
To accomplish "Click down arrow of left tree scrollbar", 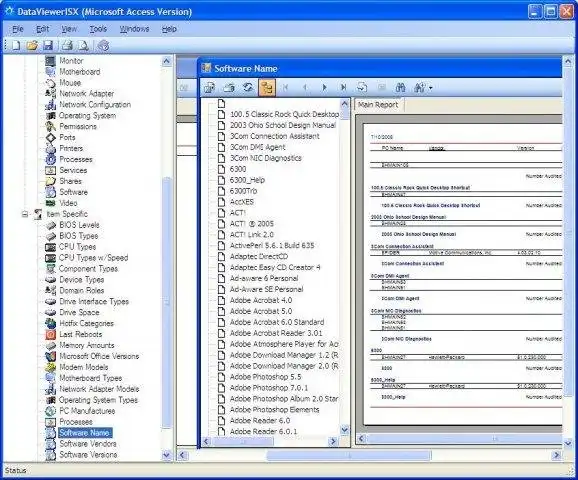I will 166,455.
